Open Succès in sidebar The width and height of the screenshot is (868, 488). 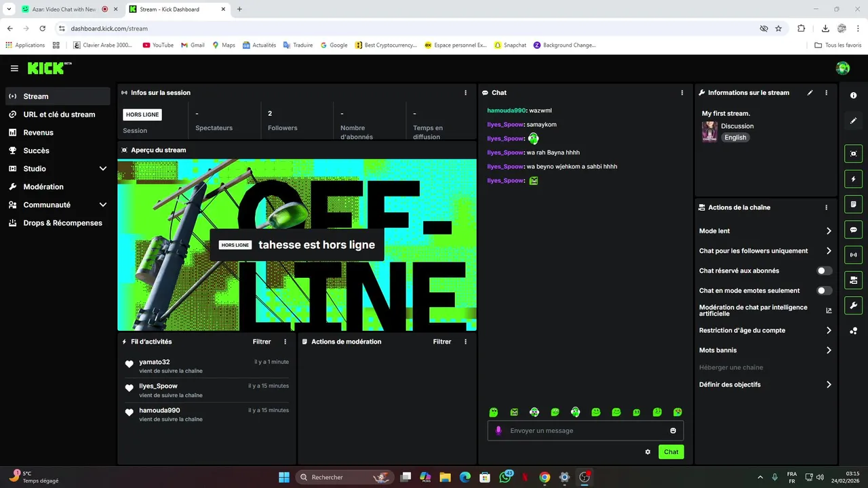(x=58, y=150)
